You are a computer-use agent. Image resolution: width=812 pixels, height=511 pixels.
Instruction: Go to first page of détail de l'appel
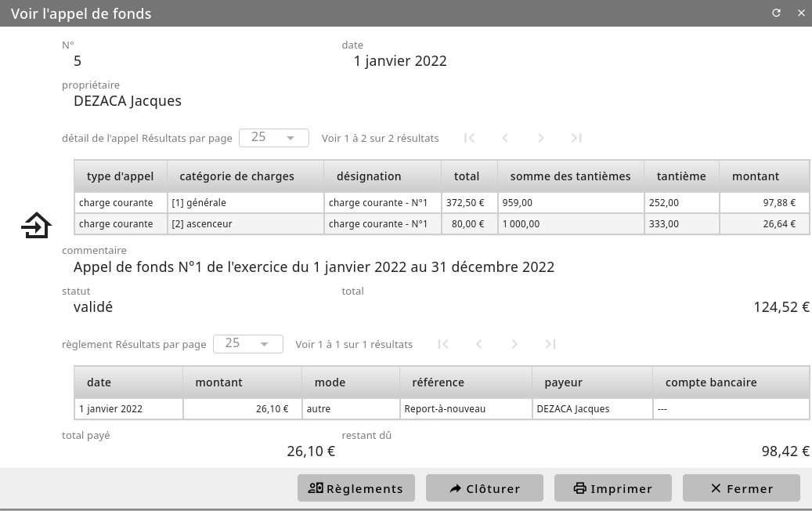[x=470, y=138]
